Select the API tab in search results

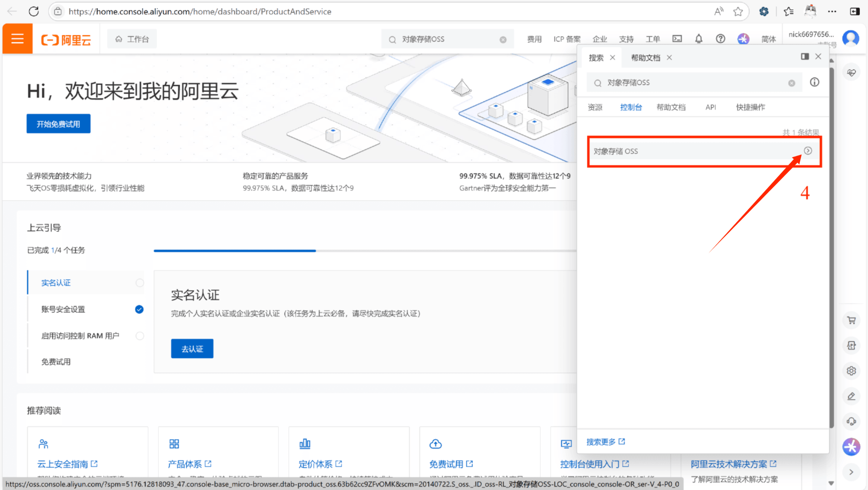(710, 107)
